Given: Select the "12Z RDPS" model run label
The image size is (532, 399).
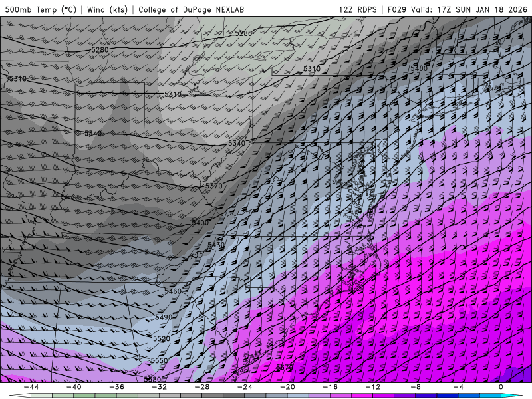Looking at the screenshot, I should [x=358, y=9].
